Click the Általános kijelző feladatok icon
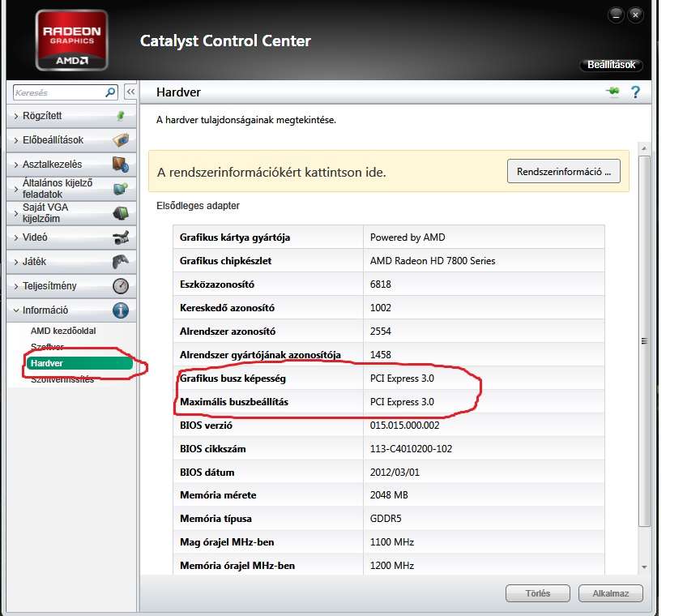This screenshot has height=616, width=700. coord(121,189)
